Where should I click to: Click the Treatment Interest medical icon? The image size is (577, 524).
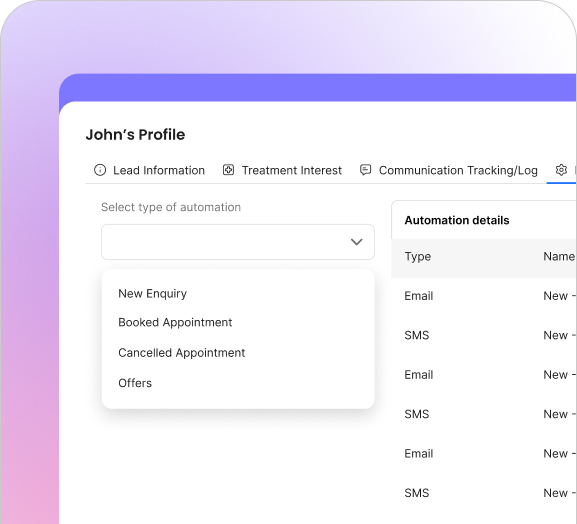tap(229, 170)
